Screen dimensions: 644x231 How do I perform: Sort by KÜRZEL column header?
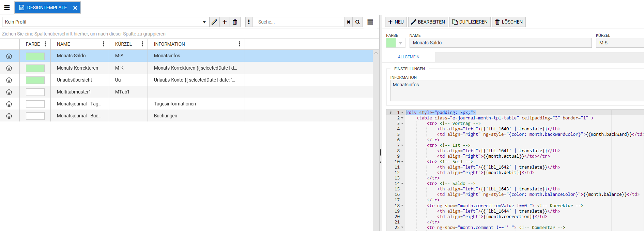[123, 44]
